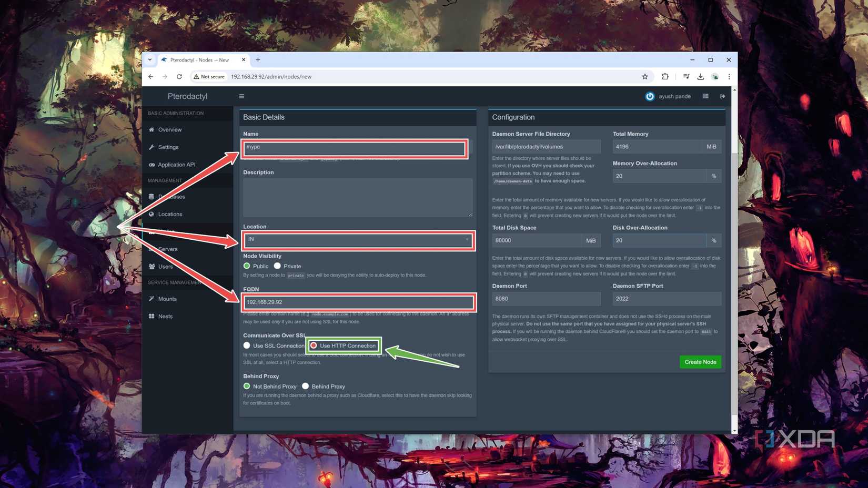
Task: Click the FQDN input field
Action: (x=359, y=302)
